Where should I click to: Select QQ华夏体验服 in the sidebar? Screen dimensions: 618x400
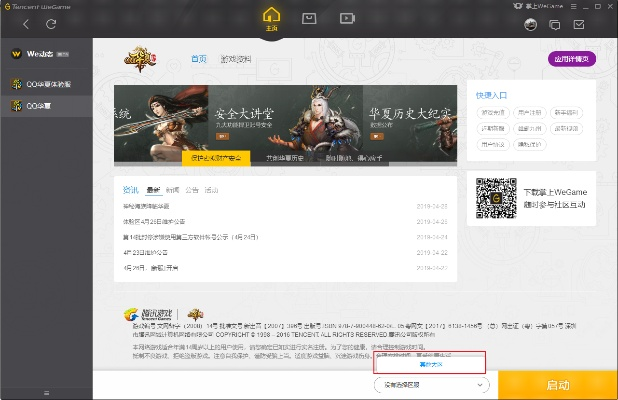[x=47, y=84]
